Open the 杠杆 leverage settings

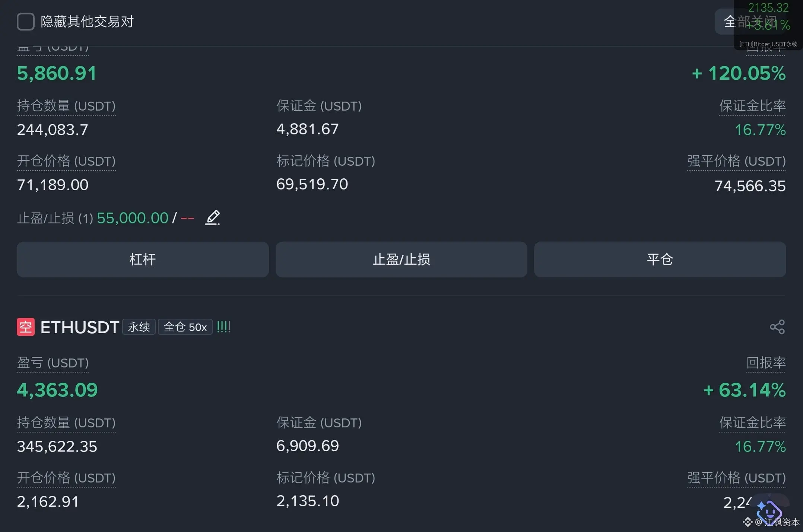pos(143,259)
